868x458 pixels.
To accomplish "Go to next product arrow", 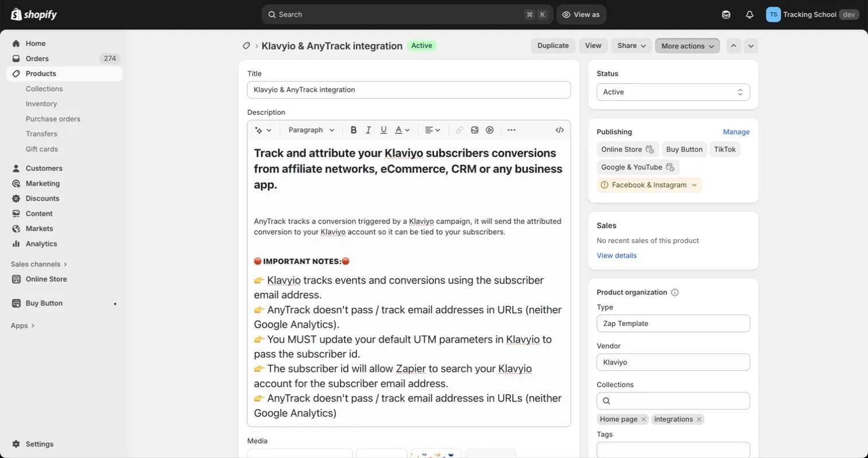I will click(751, 46).
